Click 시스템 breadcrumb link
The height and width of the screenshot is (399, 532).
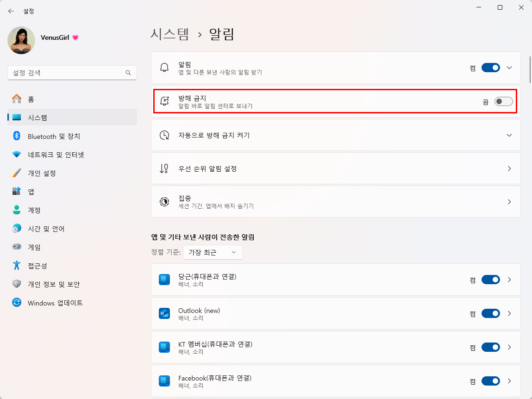[169, 34]
